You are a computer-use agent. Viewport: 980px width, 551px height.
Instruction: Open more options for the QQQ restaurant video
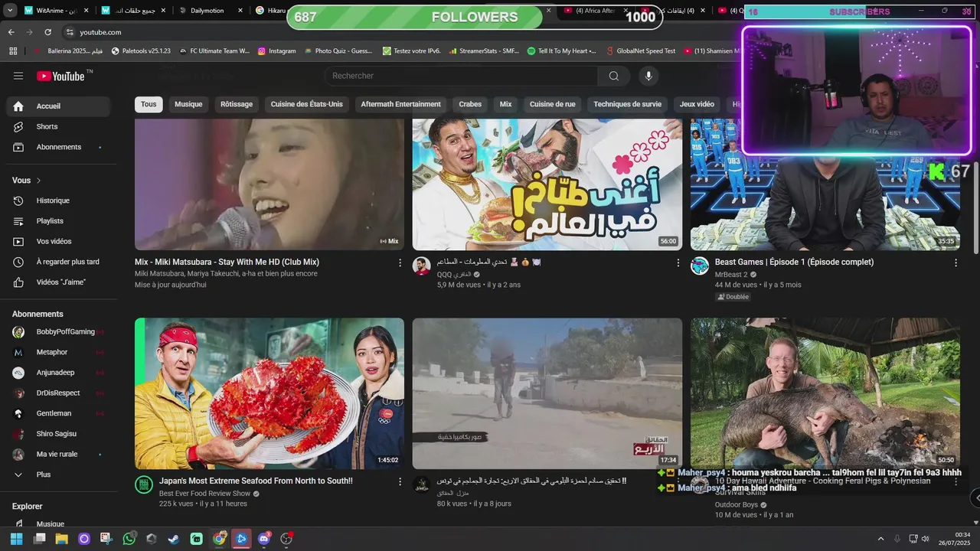[x=678, y=262]
